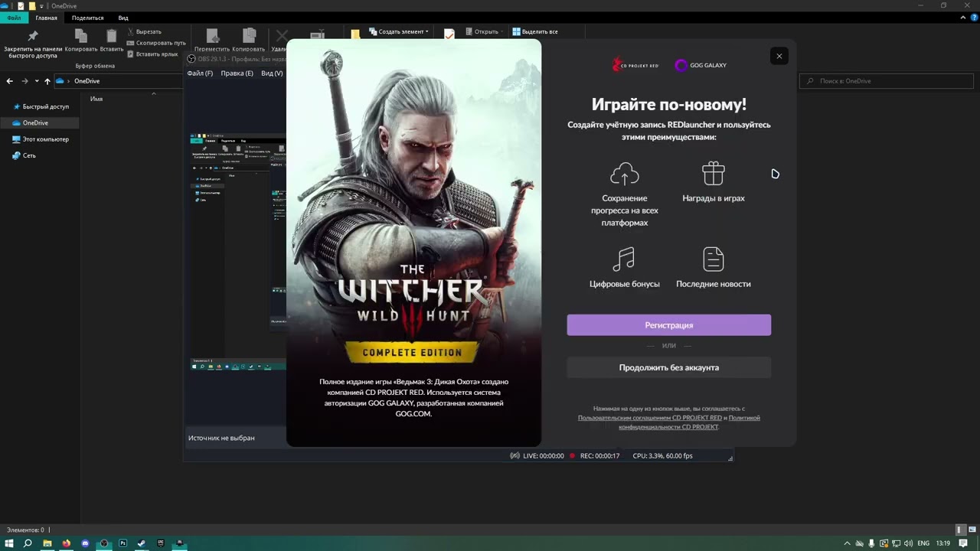
Task: Open the volume speaker tray icon
Action: click(908, 543)
